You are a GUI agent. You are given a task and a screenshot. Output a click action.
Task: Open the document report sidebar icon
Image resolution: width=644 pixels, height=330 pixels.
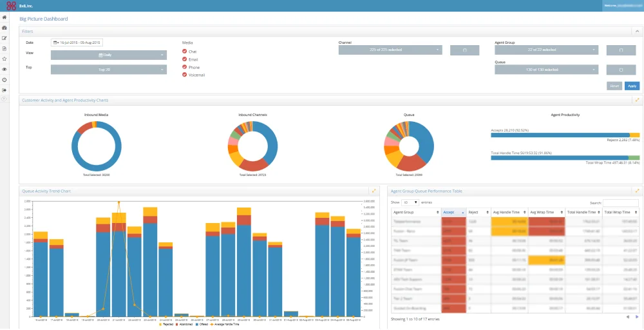[5, 48]
